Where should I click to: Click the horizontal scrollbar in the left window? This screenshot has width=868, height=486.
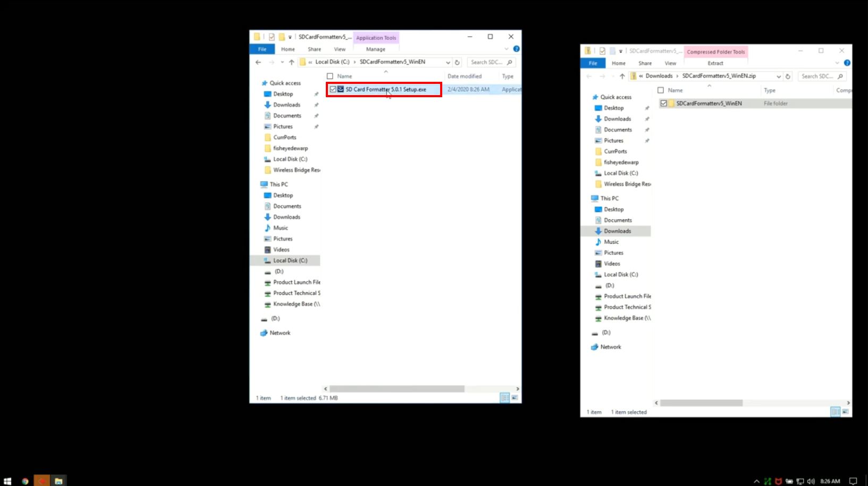[x=397, y=389]
